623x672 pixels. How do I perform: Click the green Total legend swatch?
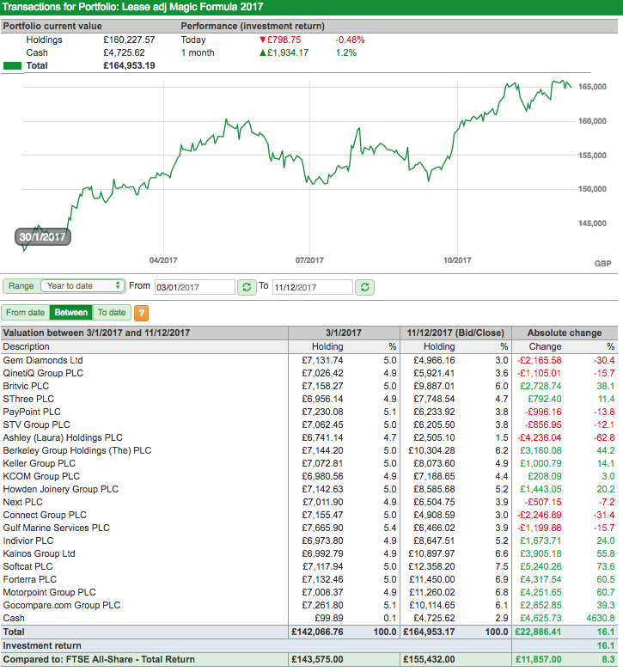12,66
